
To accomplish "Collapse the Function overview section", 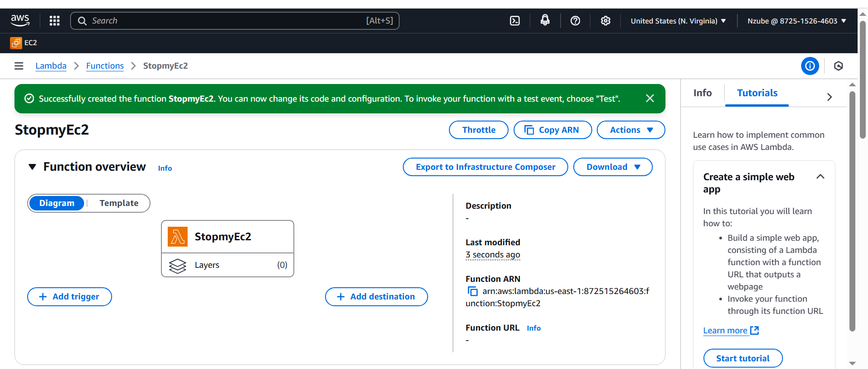I will [32, 167].
